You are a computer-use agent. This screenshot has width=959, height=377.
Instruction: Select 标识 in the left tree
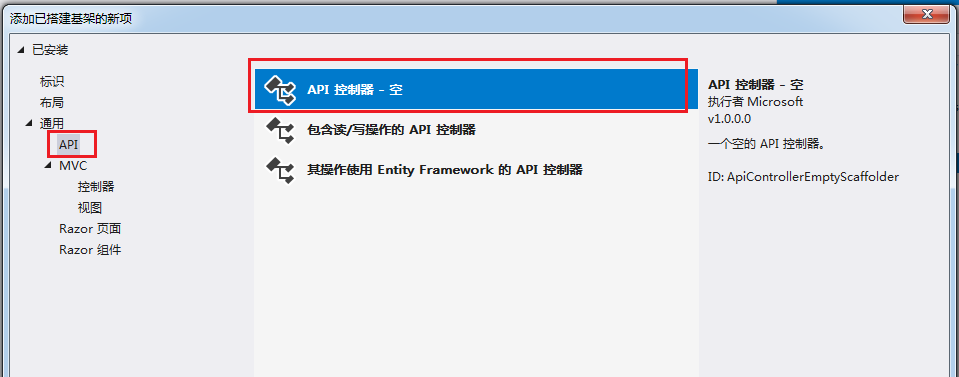52,81
